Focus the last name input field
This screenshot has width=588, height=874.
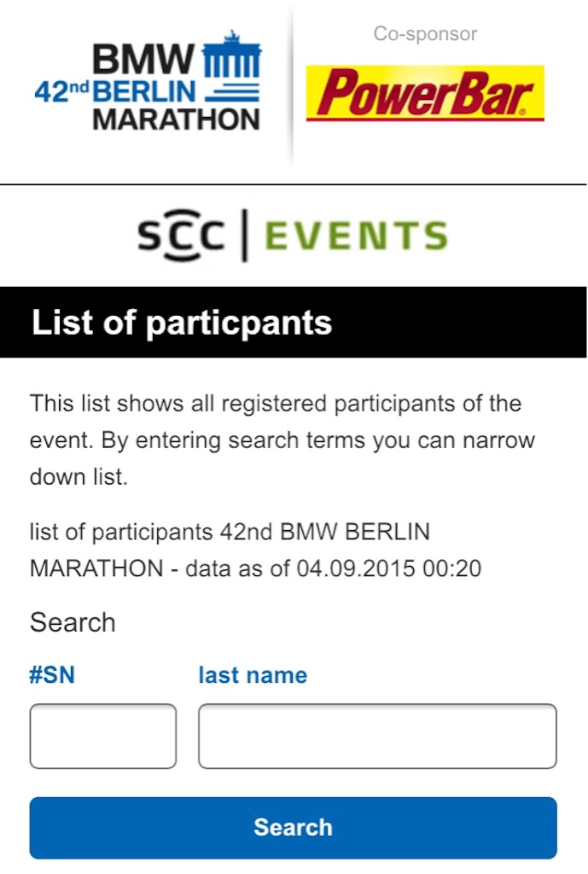[x=377, y=736]
